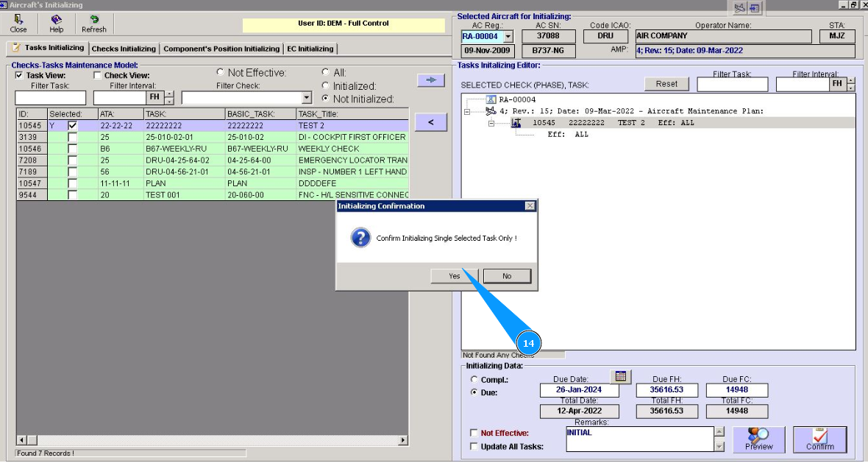868x466 pixels.
Task: Click the left Filter Task input field
Action: pyautogui.click(x=50, y=97)
